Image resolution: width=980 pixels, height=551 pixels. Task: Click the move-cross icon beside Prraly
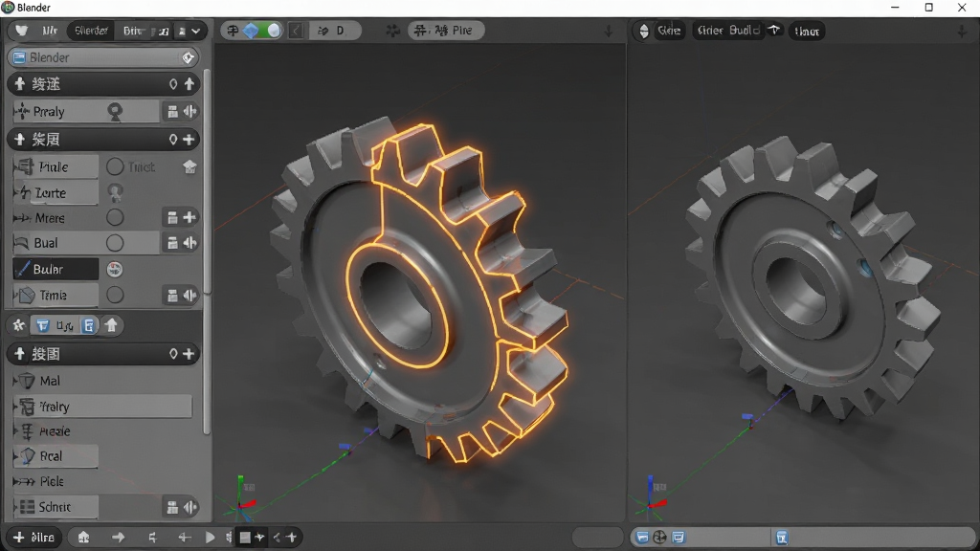click(x=23, y=111)
